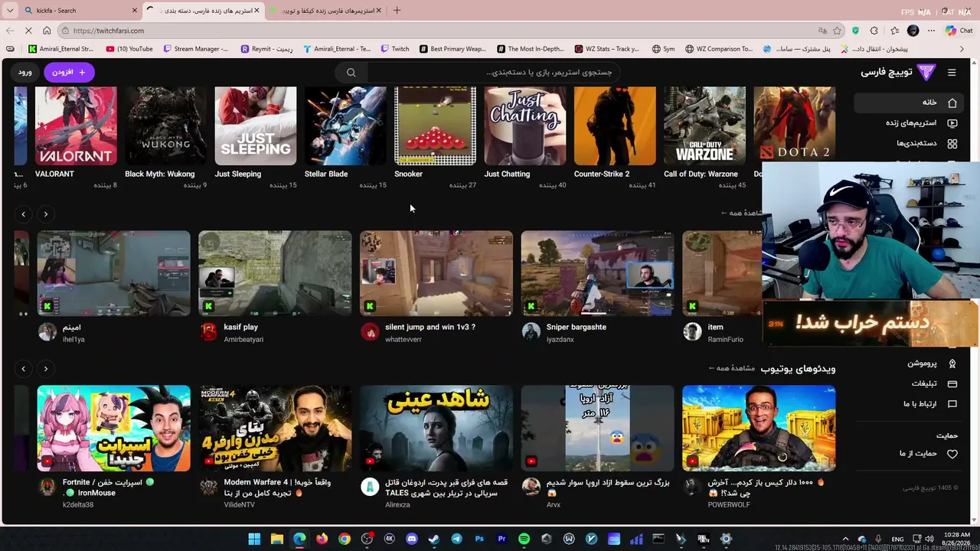Click the promotion (پروموشن) badge icon
The width and height of the screenshot is (980, 551).
coord(952,364)
